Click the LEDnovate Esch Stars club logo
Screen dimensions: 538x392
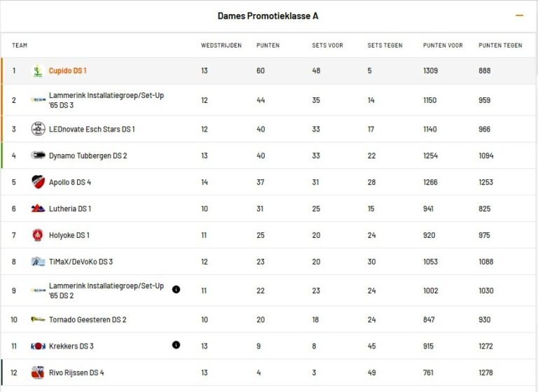pos(38,129)
